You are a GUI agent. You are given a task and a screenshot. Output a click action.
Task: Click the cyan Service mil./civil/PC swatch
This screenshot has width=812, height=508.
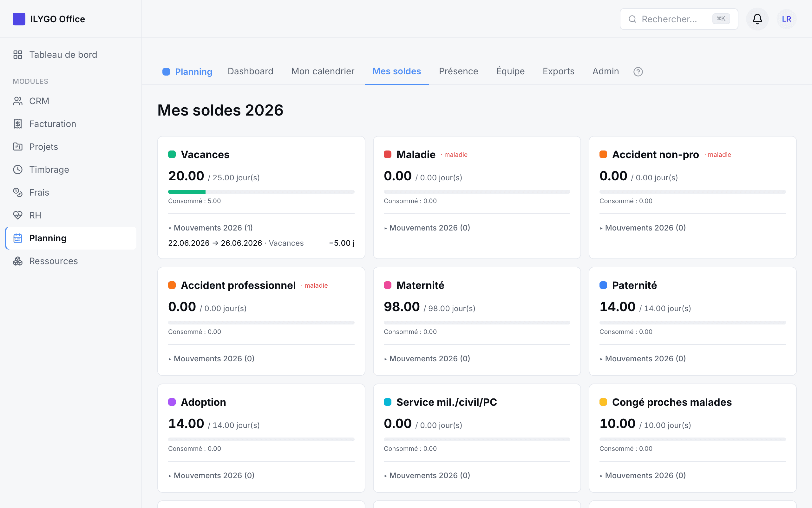(x=388, y=402)
